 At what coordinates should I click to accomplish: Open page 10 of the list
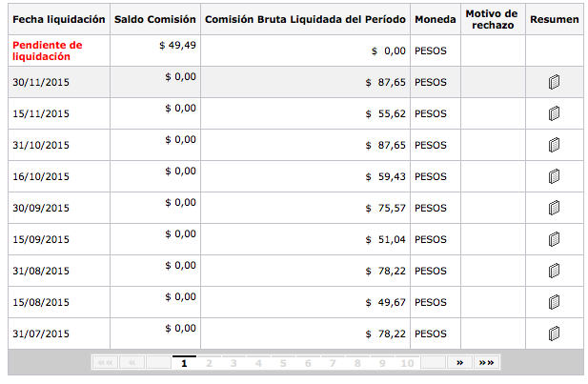pos(407,363)
